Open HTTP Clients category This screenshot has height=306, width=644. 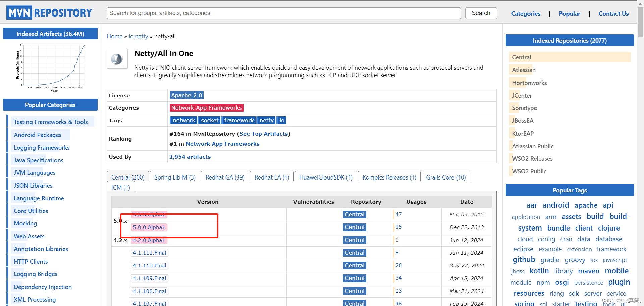coord(31,262)
